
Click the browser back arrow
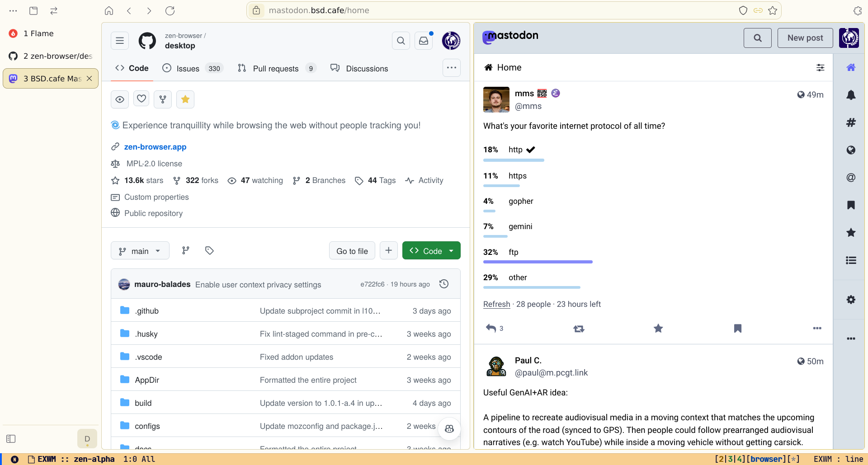pos(129,11)
